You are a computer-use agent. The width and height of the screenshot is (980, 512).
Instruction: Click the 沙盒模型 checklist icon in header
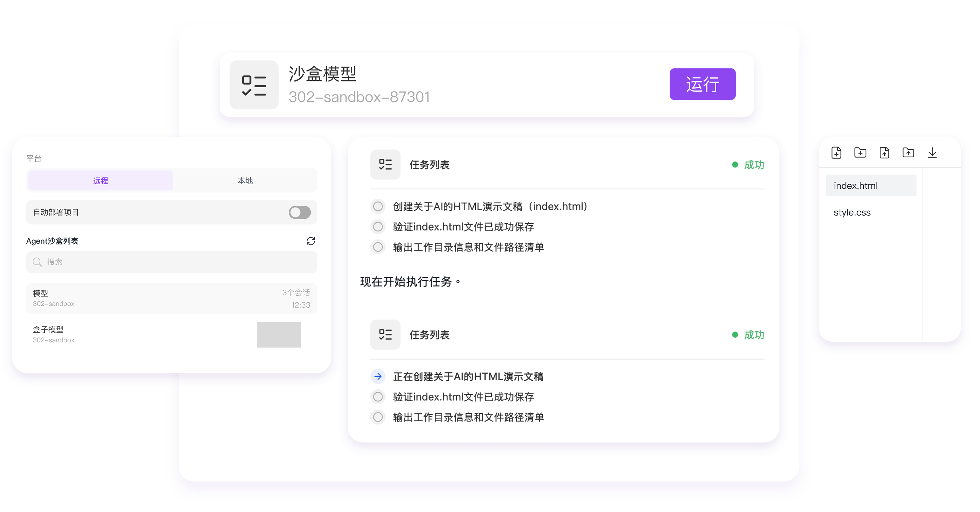click(254, 85)
